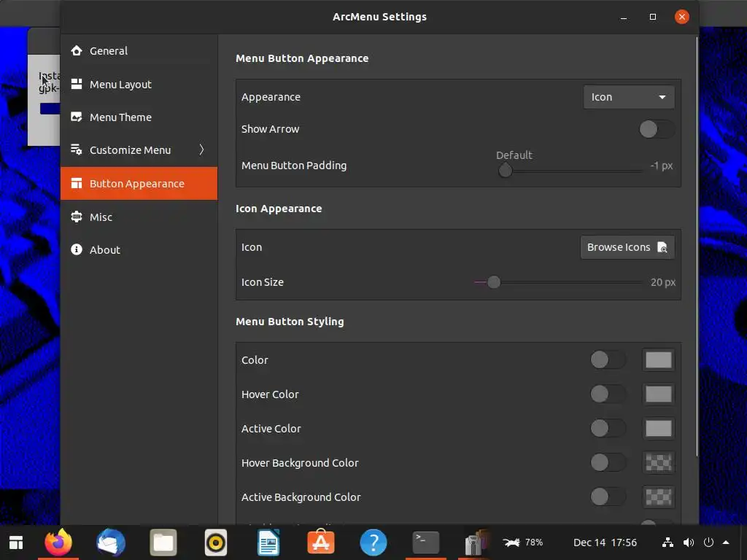Viewport: 747px width, 560px height.
Task: Expand Customize Menu chevron arrow
Action: 201,150
